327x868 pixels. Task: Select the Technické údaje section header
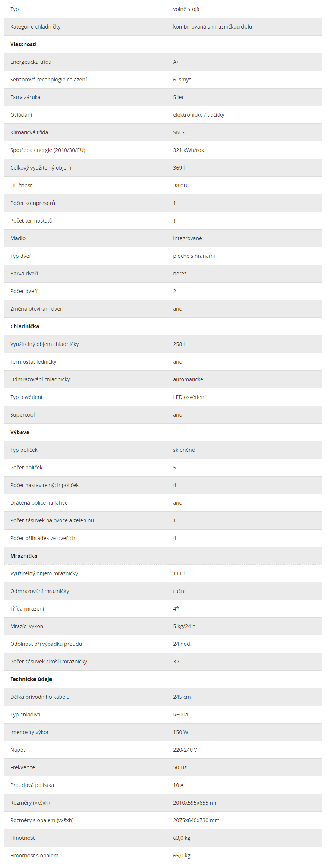click(31, 679)
